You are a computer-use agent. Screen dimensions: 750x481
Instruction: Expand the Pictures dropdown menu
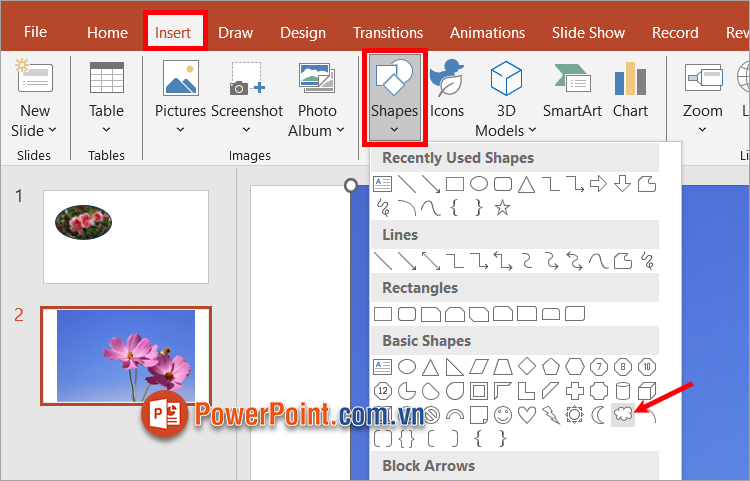180,129
